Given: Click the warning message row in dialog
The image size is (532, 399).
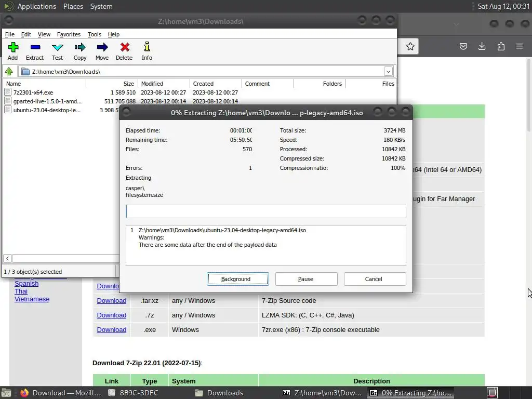Looking at the screenshot, I should (208, 245).
